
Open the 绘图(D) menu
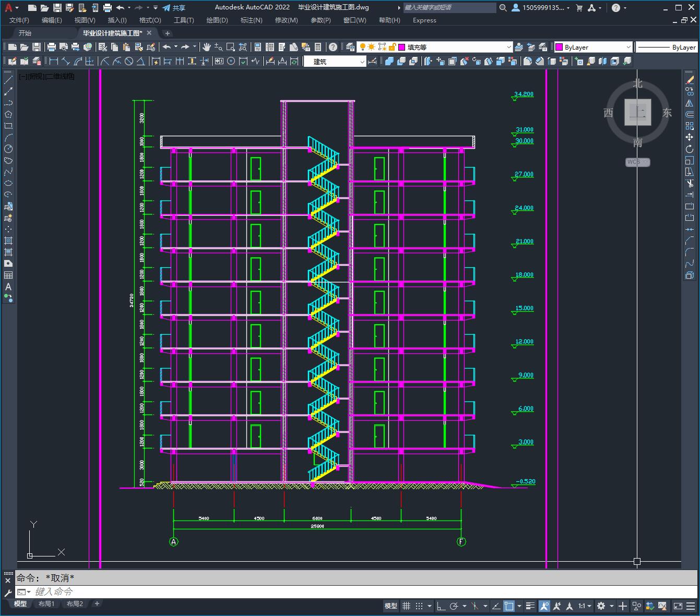pyautogui.click(x=217, y=20)
